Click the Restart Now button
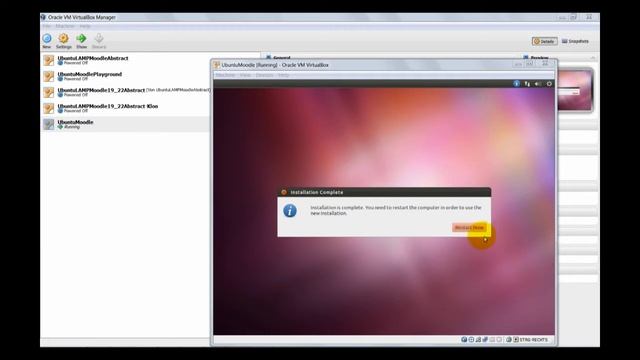The image size is (640, 360). [x=469, y=227]
